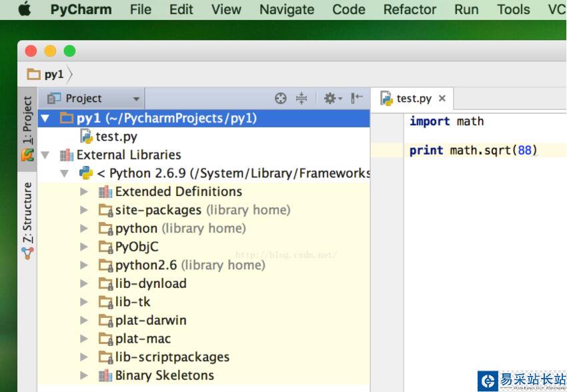
Task: Open the Navigate menu
Action: [287, 9]
